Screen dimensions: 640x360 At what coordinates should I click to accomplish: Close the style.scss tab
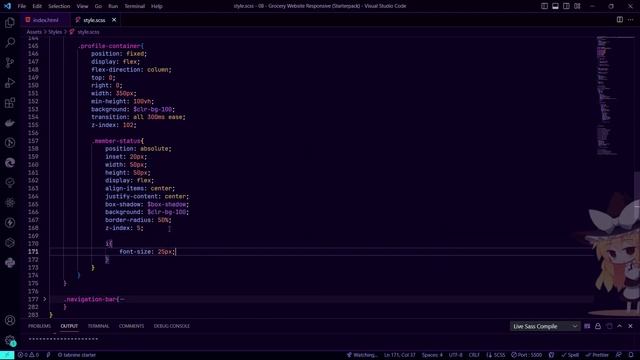114,20
